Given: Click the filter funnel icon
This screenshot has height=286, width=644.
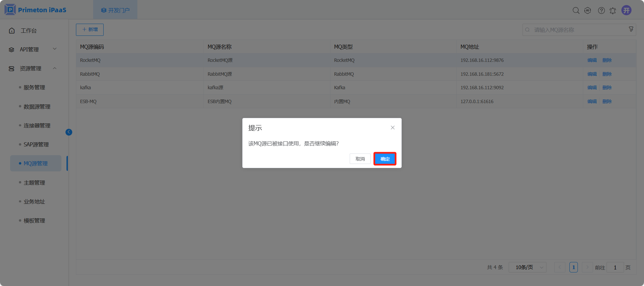Looking at the screenshot, I should coord(631,29).
